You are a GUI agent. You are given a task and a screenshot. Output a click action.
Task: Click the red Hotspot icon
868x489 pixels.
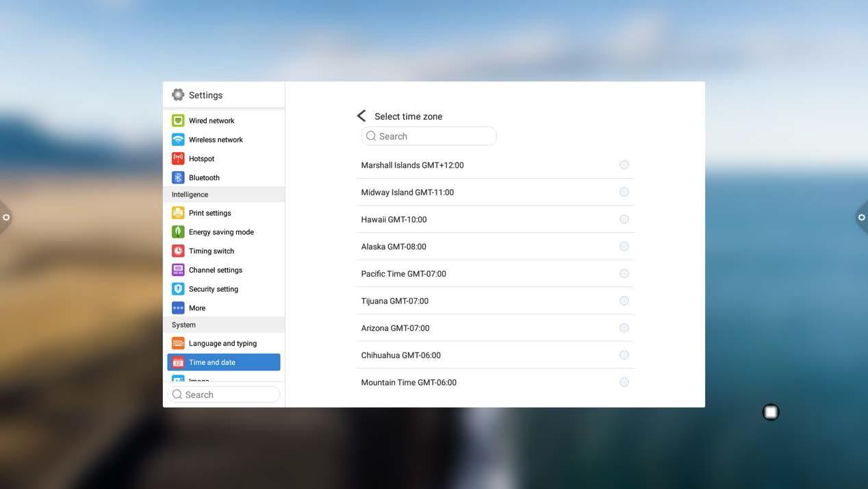[178, 159]
